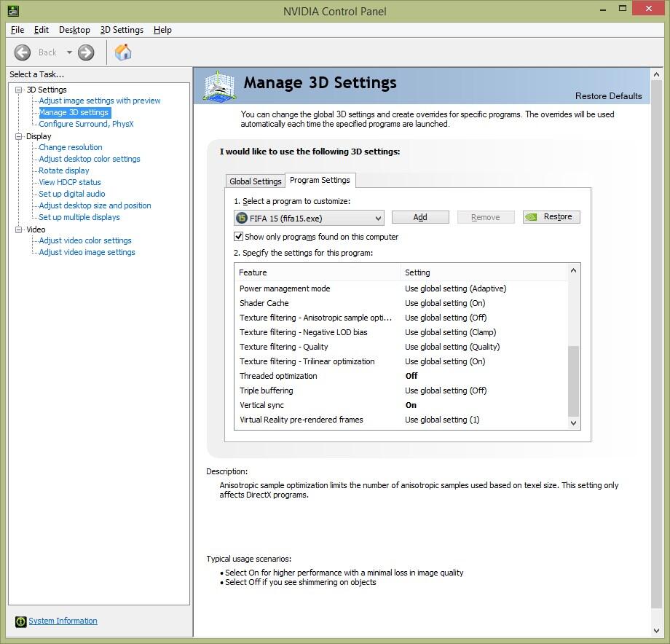Select Texture filtering - Quality row
Viewport: 670px width, 644px height.
pos(401,347)
